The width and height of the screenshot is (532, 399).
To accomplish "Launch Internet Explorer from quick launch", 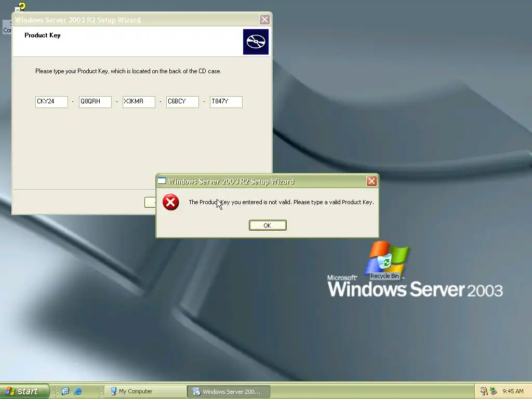I will (78, 391).
